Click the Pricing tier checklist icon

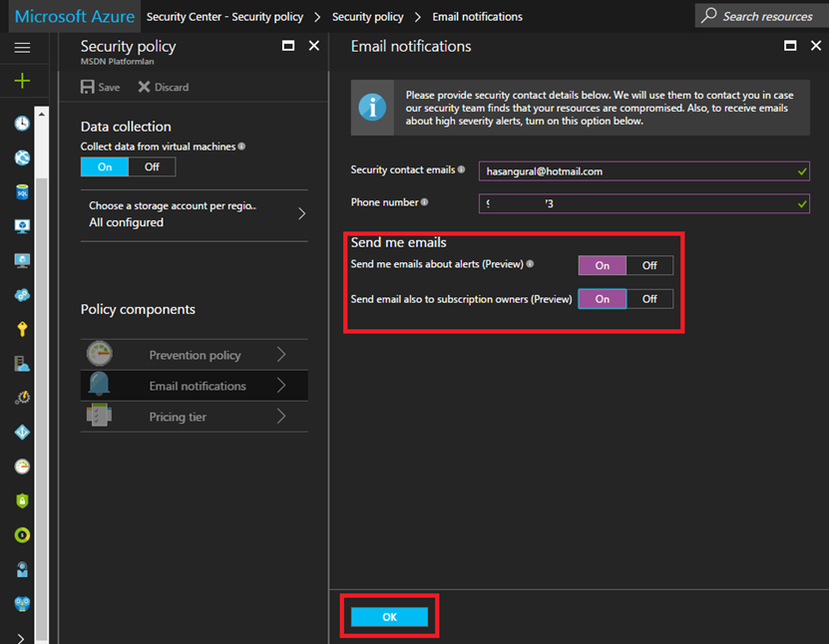click(x=99, y=415)
